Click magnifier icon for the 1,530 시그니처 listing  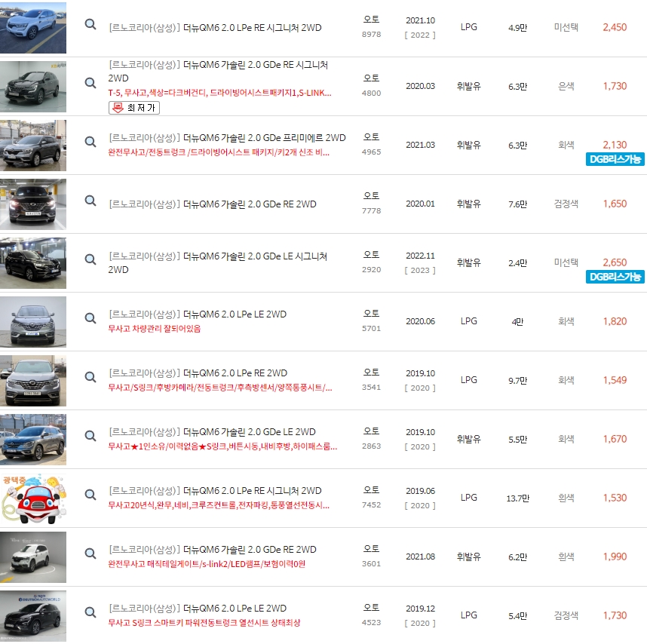click(x=90, y=495)
